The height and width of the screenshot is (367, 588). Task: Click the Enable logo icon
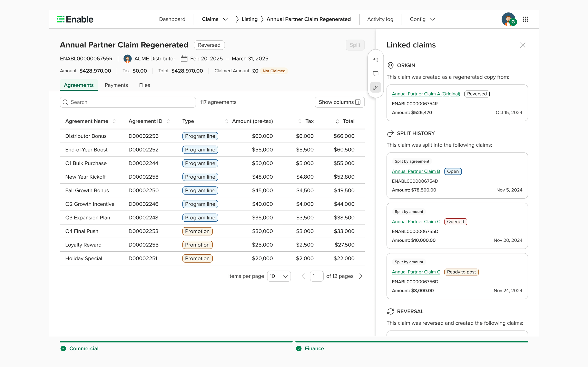point(60,19)
